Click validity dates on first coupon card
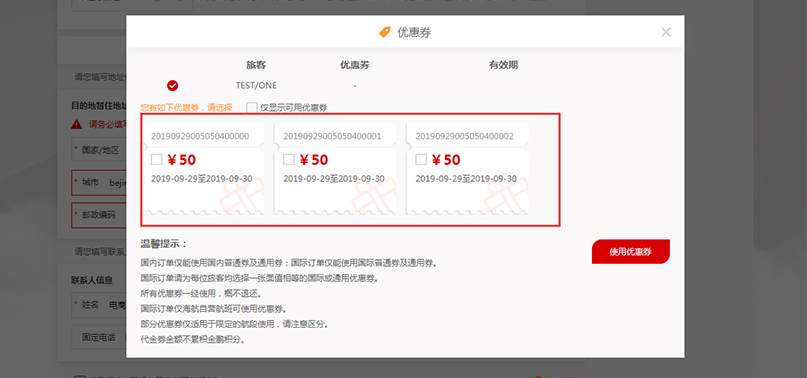Image resolution: width=807 pixels, height=378 pixels. [202, 179]
